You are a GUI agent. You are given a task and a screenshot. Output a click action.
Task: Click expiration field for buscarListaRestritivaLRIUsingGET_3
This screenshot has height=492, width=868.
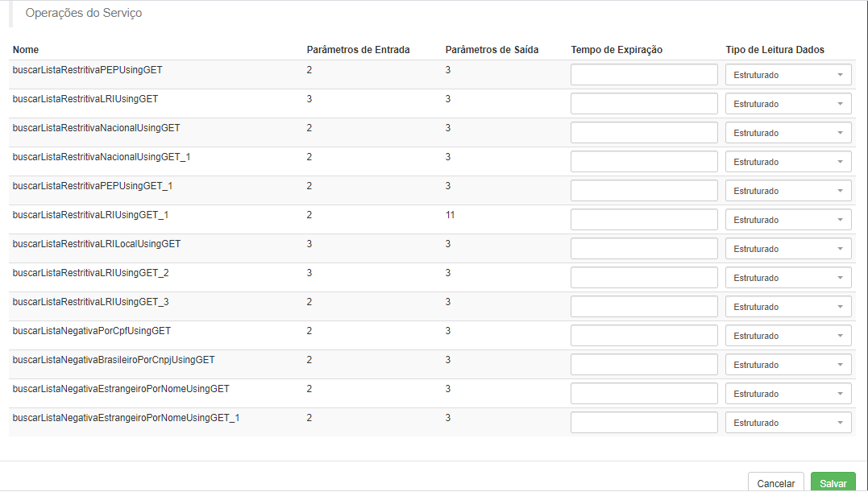point(645,306)
